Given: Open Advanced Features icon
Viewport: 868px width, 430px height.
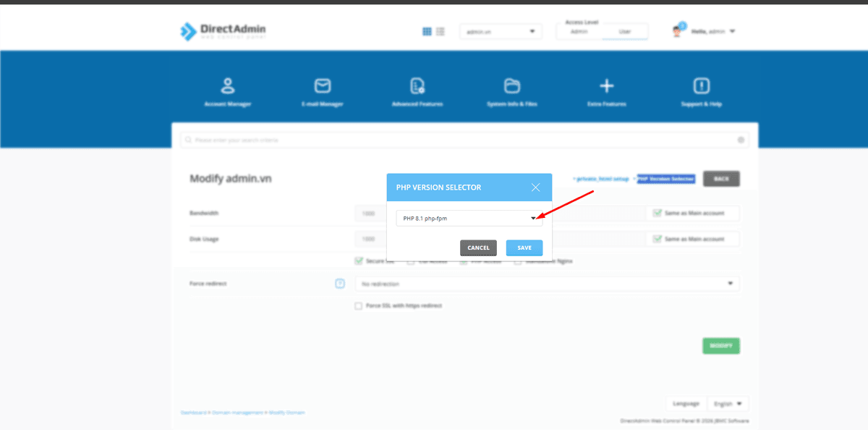Looking at the screenshot, I should pos(417,87).
